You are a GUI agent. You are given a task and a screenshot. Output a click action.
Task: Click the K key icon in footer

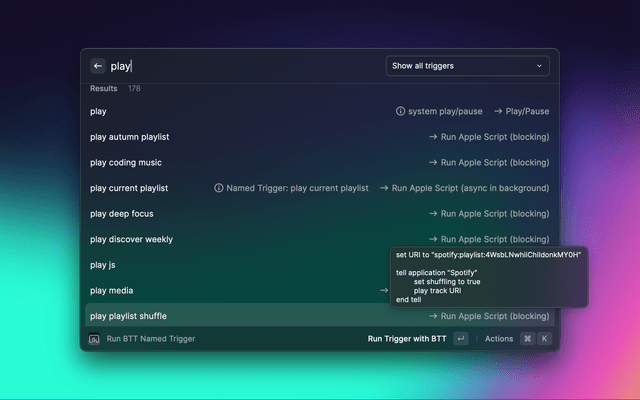click(x=545, y=339)
